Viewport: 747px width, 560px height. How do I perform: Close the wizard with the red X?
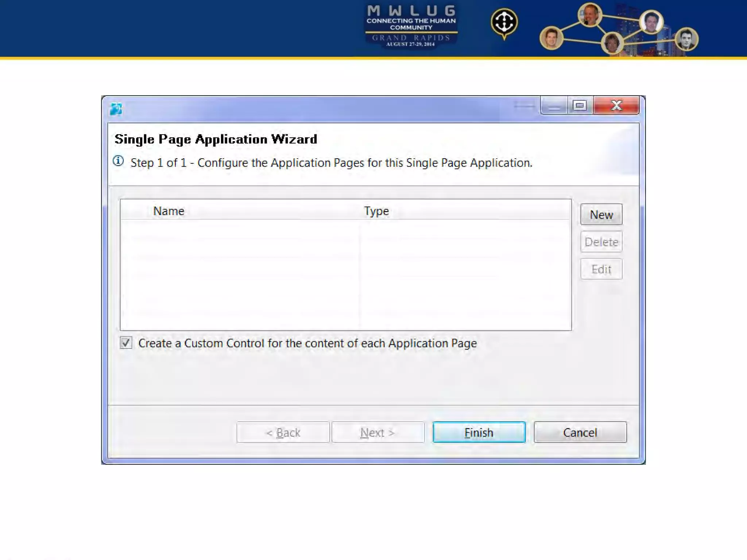click(x=616, y=106)
